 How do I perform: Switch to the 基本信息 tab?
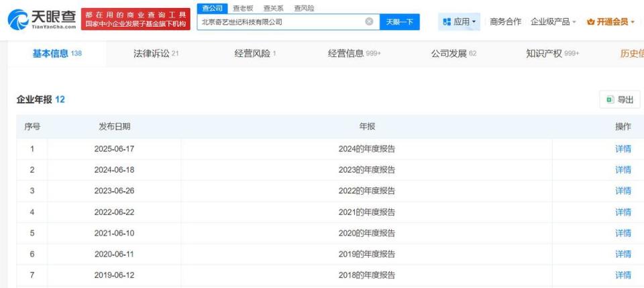click(x=56, y=54)
